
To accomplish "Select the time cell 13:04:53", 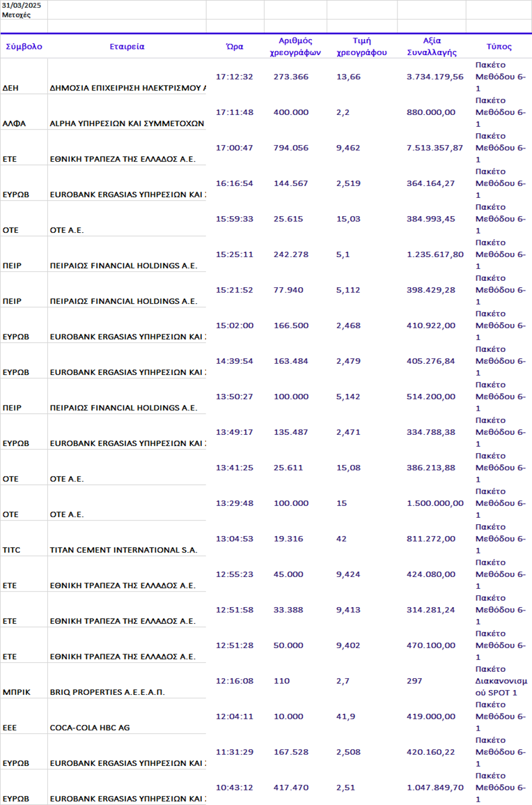I will (235, 539).
